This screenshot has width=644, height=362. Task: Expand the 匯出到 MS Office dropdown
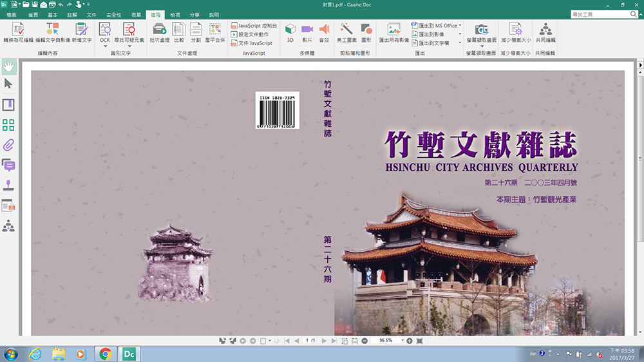click(460, 26)
